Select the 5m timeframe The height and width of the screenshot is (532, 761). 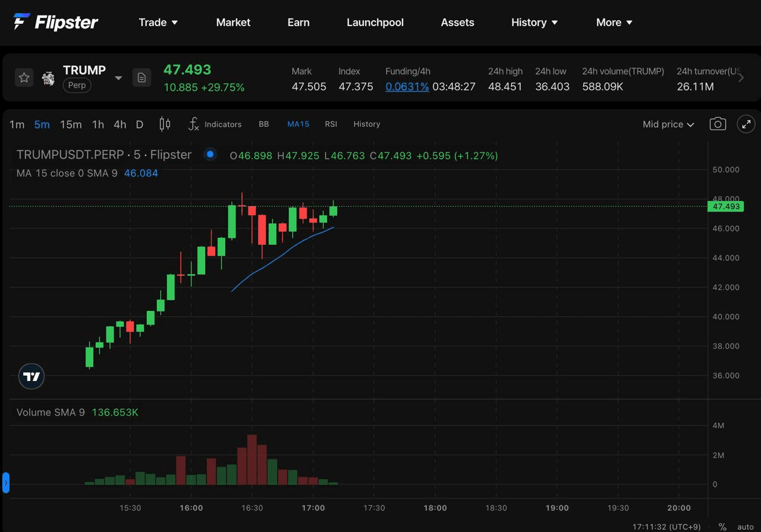pos(42,124)
